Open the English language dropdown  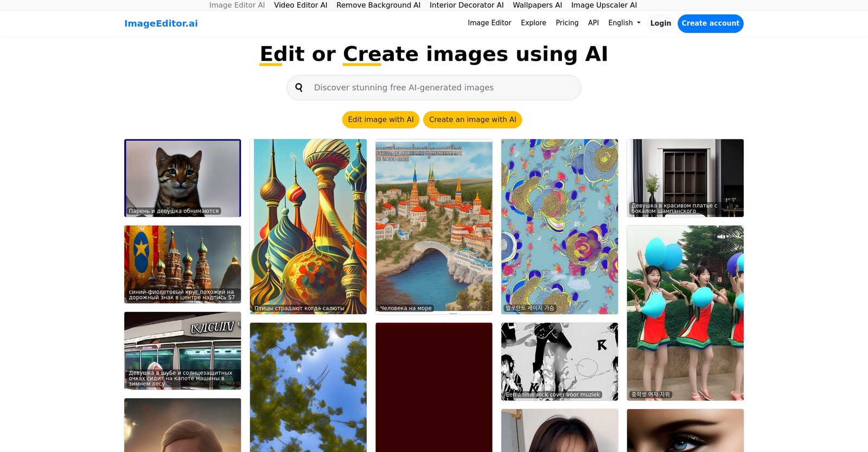tap(624, 23)
